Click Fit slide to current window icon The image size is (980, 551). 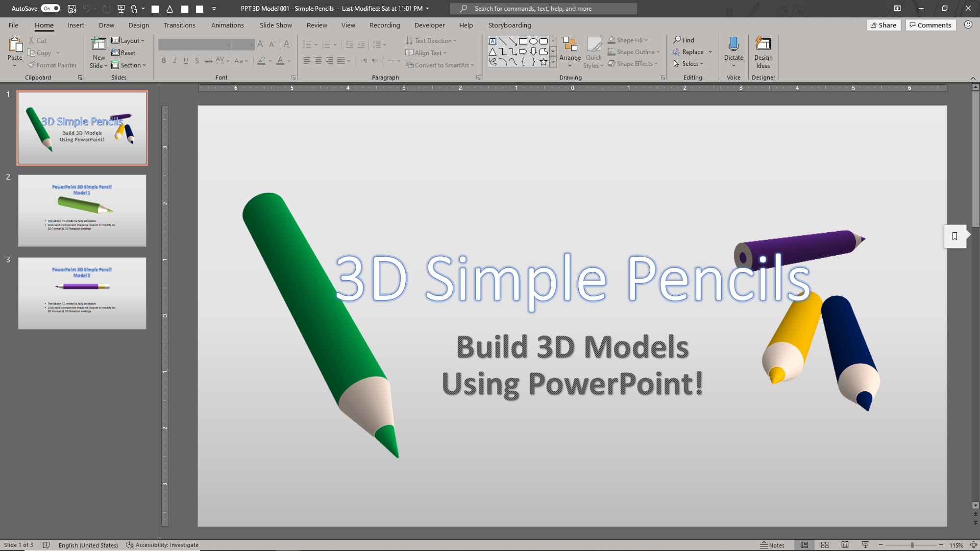(x=973, y=545)
